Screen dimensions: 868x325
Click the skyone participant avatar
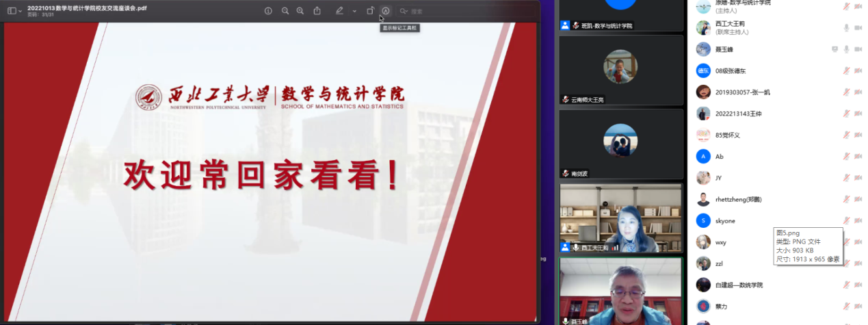[703, 220]
